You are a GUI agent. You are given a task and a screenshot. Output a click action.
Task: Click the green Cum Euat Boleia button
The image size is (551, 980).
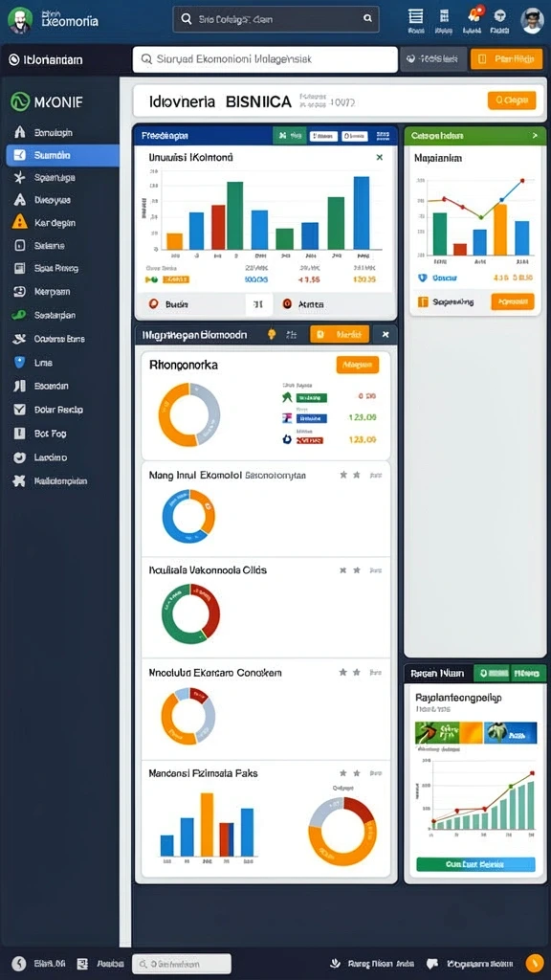475,864
